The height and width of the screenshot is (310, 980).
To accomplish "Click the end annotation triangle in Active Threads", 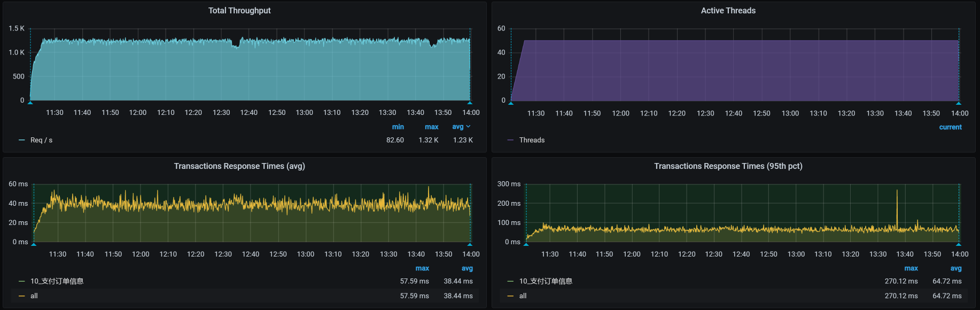I will (x=959, y=103).
